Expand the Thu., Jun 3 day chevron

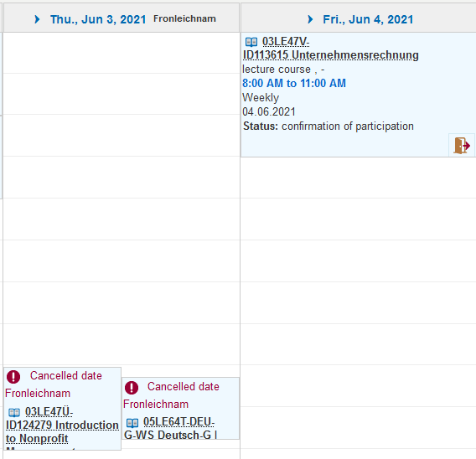click(x=37, y=19)
